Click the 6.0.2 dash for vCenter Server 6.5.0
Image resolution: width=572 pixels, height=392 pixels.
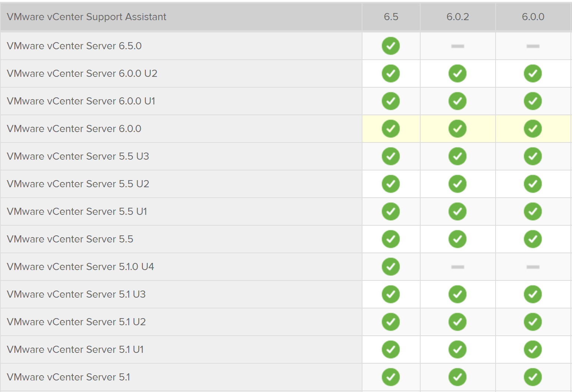click(x=458, y=46)
